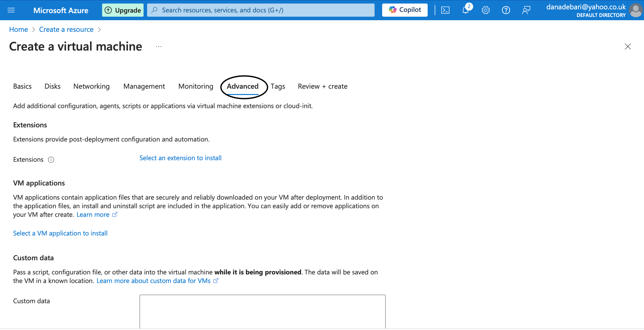Click the Extensions info icon

coord(51,160)
